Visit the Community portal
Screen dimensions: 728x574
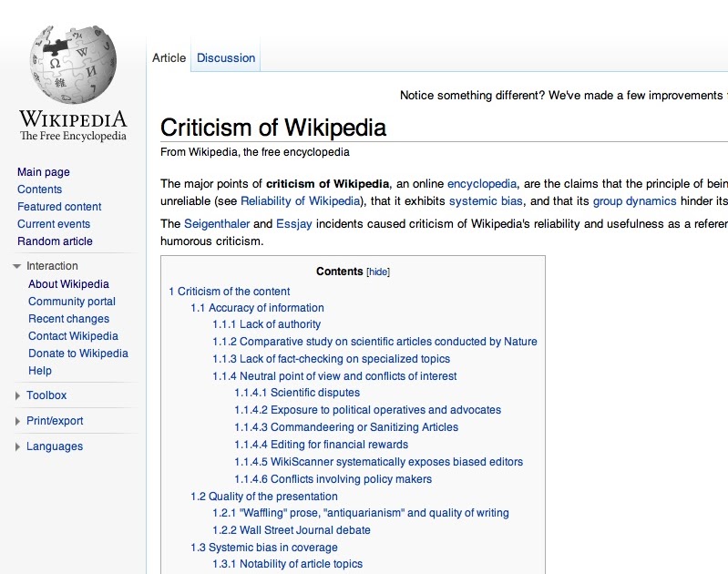click(72, 302)
